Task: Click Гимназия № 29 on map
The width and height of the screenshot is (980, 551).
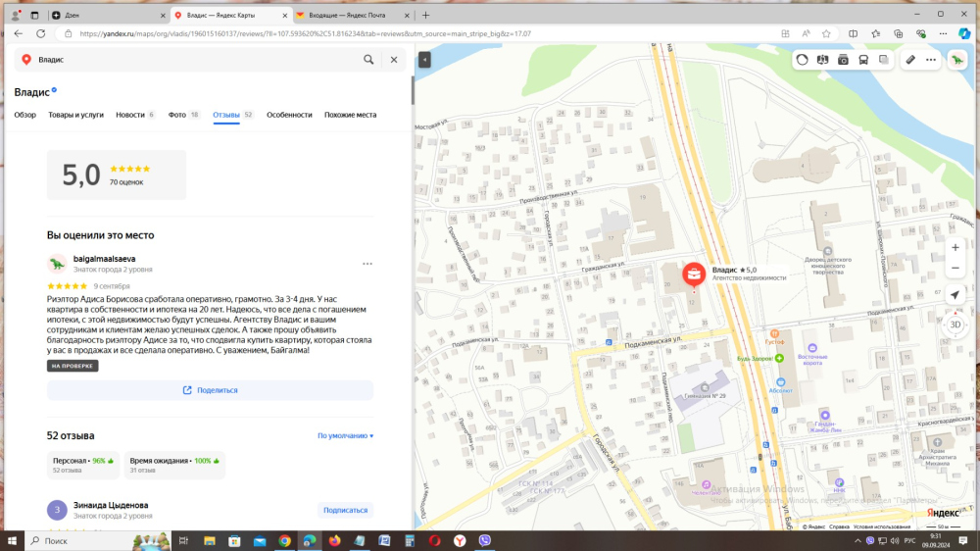Action: pyautogui.click(x=705, y=388)
